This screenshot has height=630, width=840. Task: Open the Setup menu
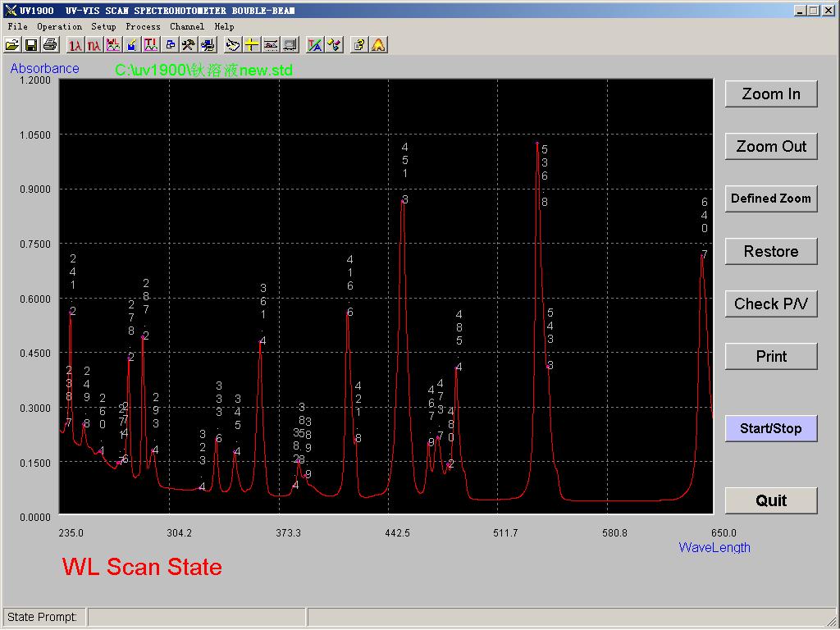coord(103,26)
